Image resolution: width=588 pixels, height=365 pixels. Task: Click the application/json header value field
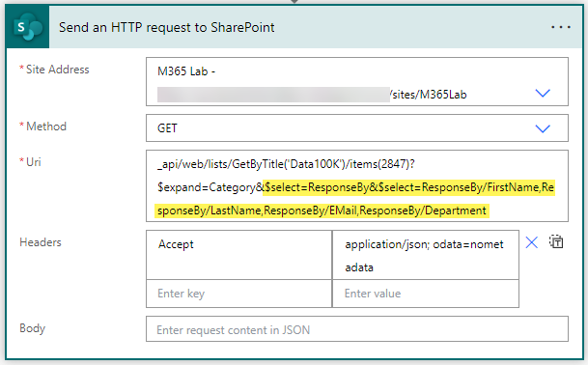pyautogui.click(x=426, y=255)
